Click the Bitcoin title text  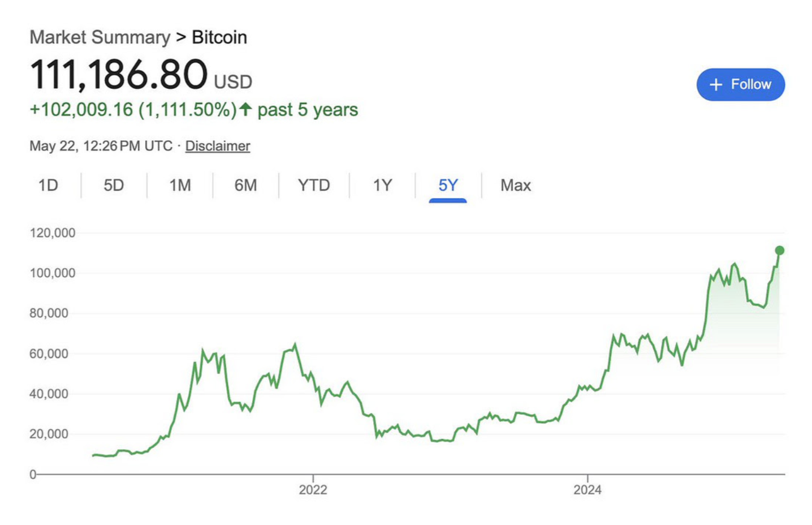click(219, 37)
